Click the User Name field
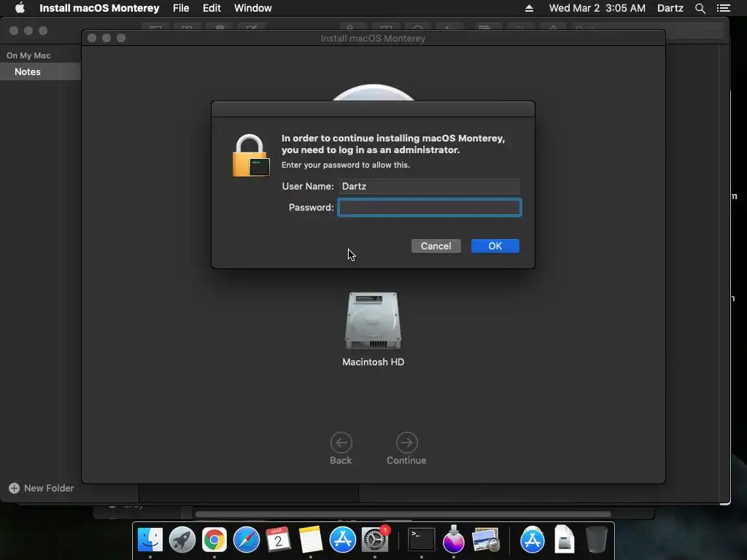 tap(429, 186)
